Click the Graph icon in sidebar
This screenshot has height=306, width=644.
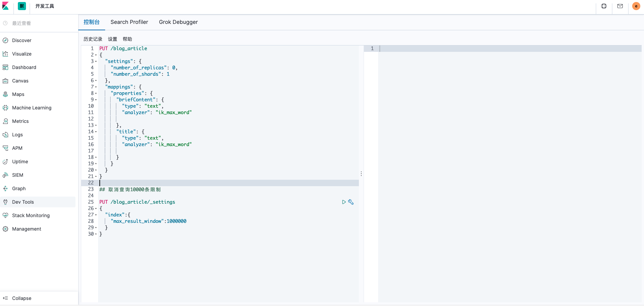coord(5,189)
